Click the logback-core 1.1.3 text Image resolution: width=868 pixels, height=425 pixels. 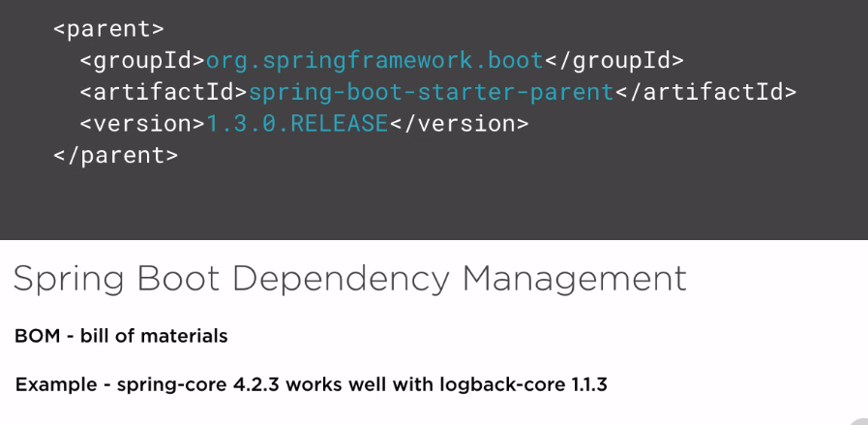click(x=524, y=385)
